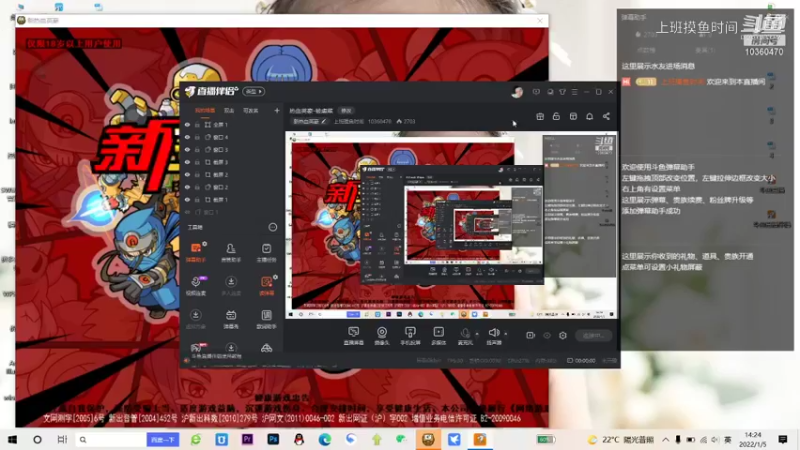800x450 pixels.
Task: Add a screen capture source
Action: click(353, 336)
